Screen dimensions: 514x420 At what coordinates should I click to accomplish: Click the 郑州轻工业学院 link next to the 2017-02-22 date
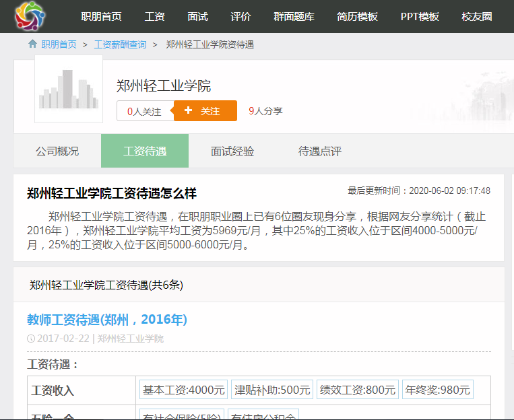131,339
